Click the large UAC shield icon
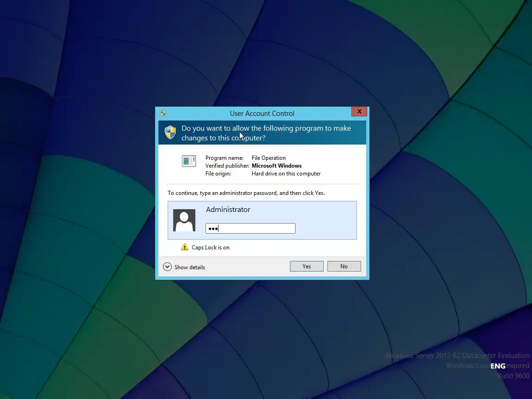This screenshot has height=399, width=532. pyautogui.click(x=170, y=133)
